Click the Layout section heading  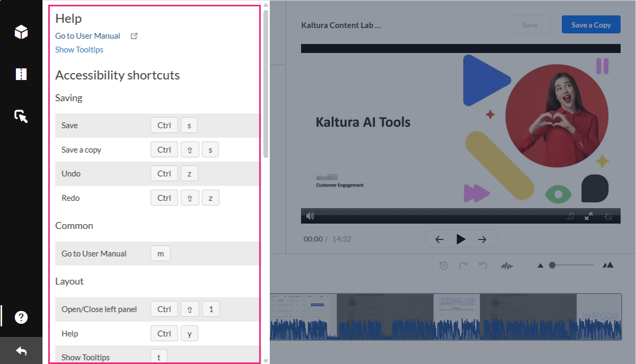pyautogui.click(x=69, y=281)
